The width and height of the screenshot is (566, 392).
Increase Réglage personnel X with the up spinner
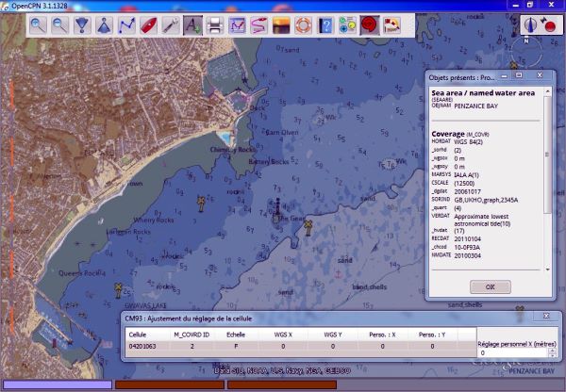coord(552,351)
